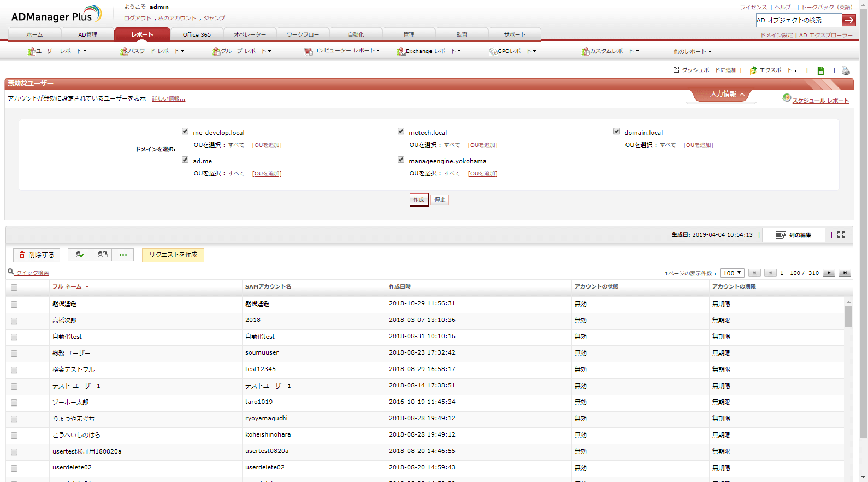Click the enable users icon button
This screenshot has height=482, width=868.
pos(79,255)
